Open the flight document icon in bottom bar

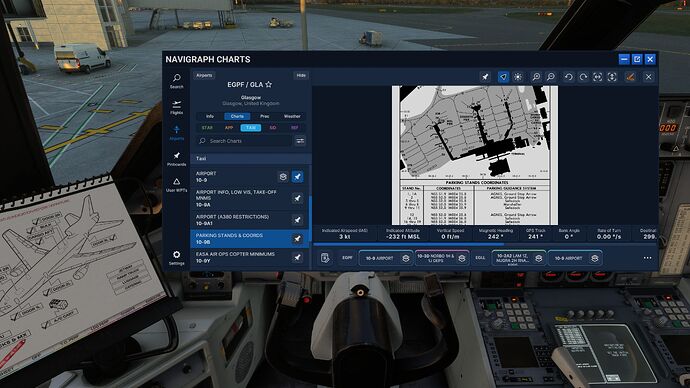coord(325,258)
